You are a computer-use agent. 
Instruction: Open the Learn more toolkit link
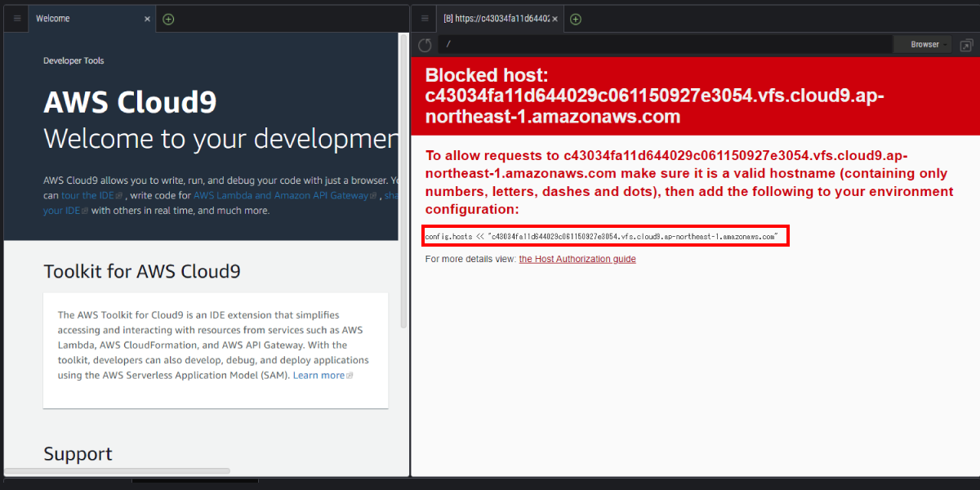323,375
